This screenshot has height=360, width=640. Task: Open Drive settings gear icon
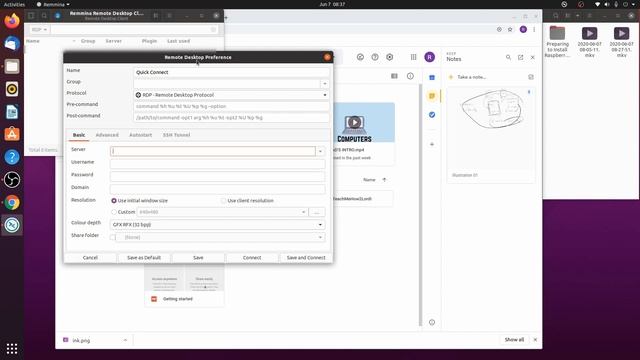coord(390,57)
